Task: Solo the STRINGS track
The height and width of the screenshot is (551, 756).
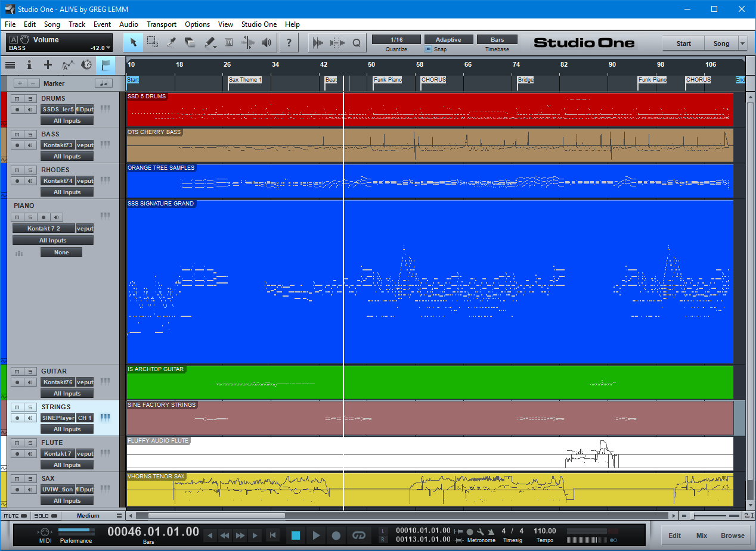Action: pyautogui.click(x=30, y=407)
